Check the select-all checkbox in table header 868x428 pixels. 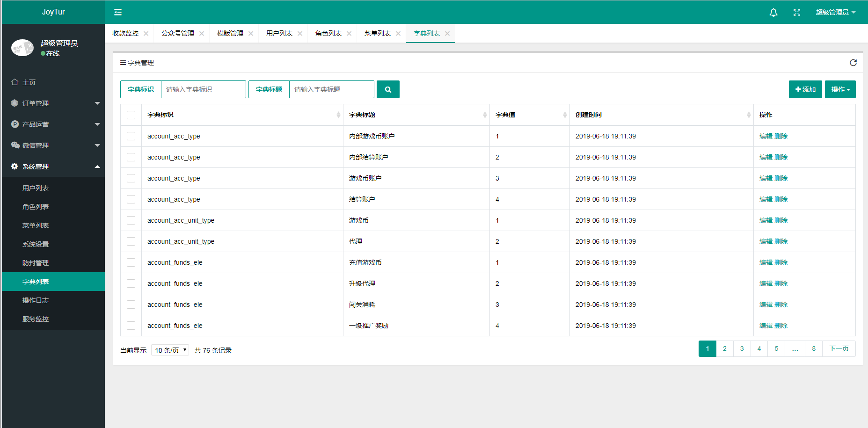coord(131,115)
